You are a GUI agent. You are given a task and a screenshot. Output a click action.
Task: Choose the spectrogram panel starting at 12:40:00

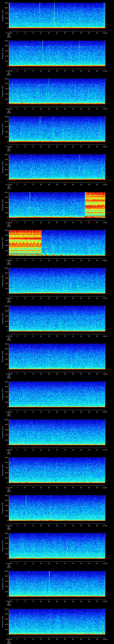pyautogui.click(x=57, y=432)
